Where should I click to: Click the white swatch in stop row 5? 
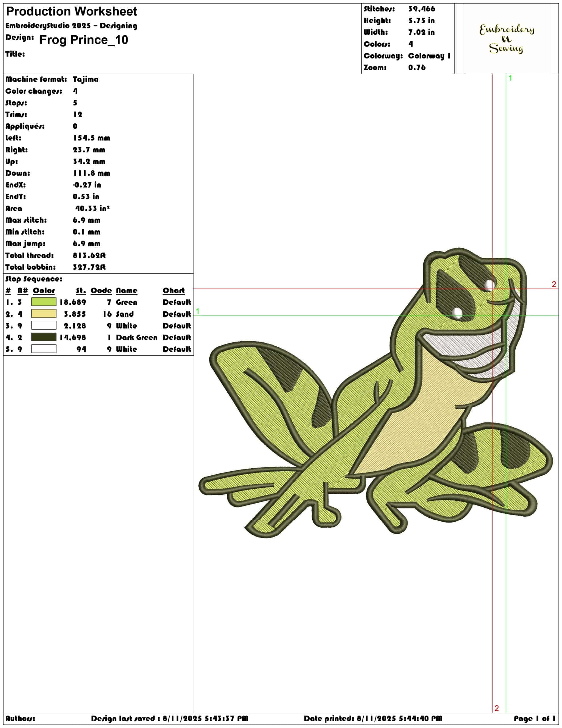click(44, 349)
